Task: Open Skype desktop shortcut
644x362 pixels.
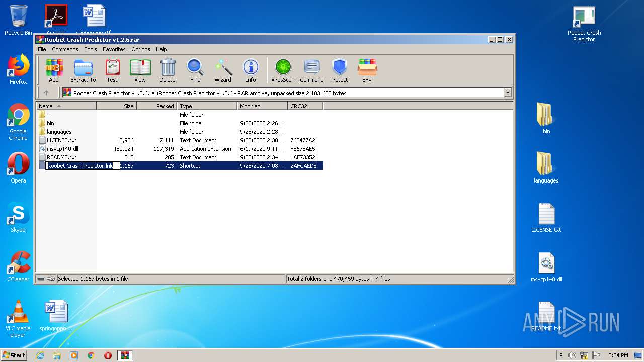Action: (18, 217)
